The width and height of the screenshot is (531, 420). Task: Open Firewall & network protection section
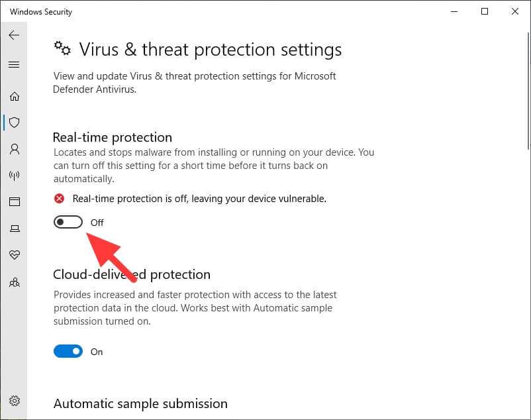[15, 176]
